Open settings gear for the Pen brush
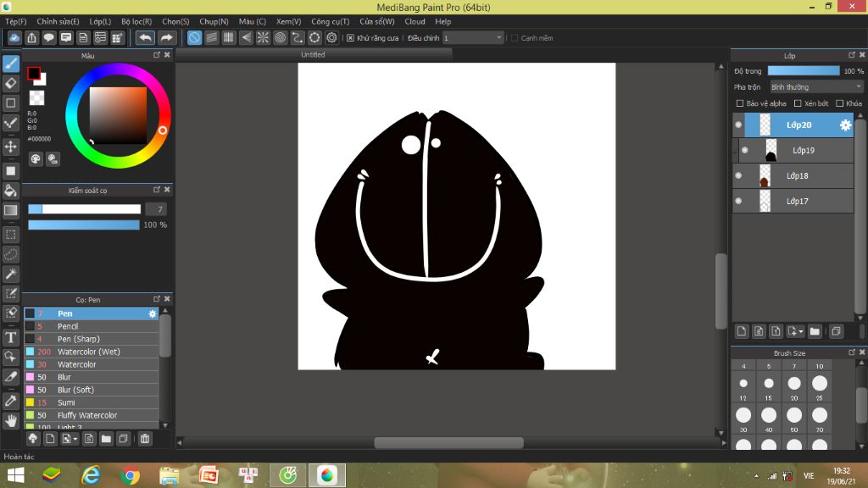 [x=153, y=313]
